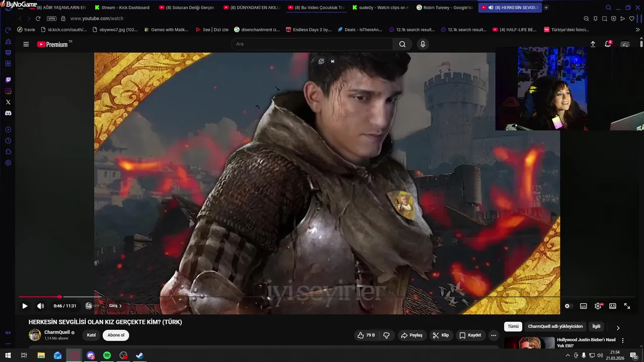Switch to theater mode in player
Viewport: 644px width, 362px height.
pos(612,306)
